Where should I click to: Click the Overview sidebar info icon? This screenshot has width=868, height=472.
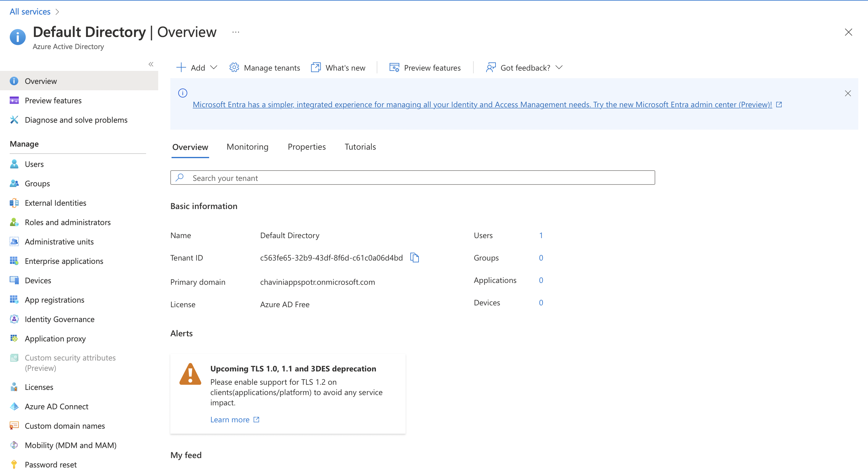14,81
